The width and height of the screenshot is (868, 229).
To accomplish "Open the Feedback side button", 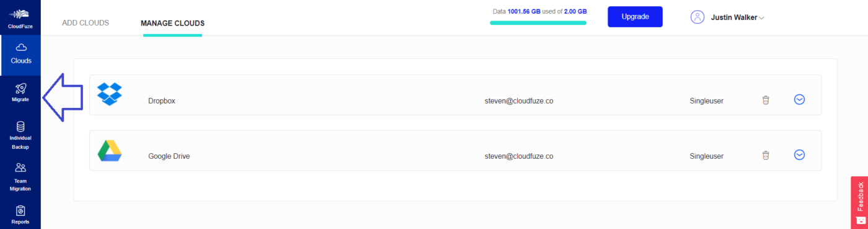I will (x=859, y=202).
